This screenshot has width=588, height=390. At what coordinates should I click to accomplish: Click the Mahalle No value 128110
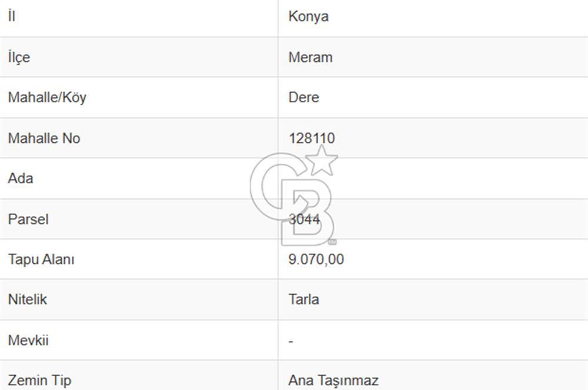coord(312,138)
